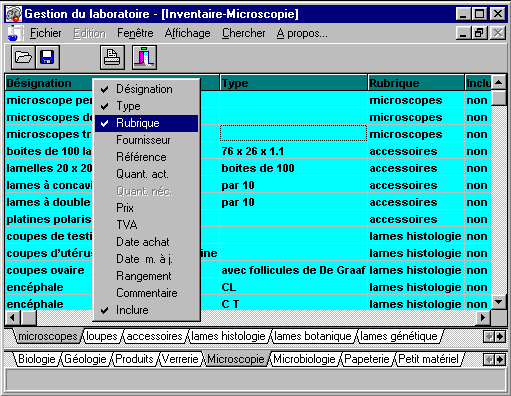Enable the Quant. act. column
The image size is (511, 396).
[x=146, y=174]
